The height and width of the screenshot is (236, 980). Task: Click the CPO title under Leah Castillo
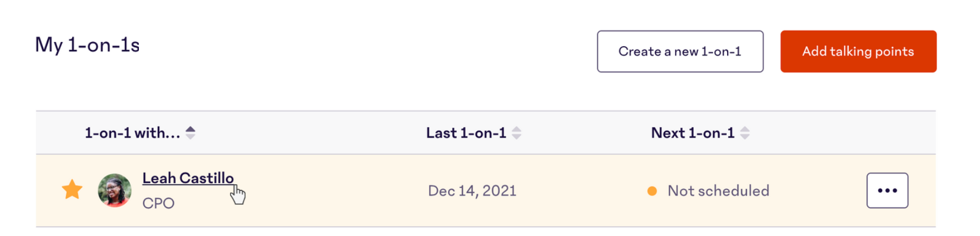click(158, 203)
